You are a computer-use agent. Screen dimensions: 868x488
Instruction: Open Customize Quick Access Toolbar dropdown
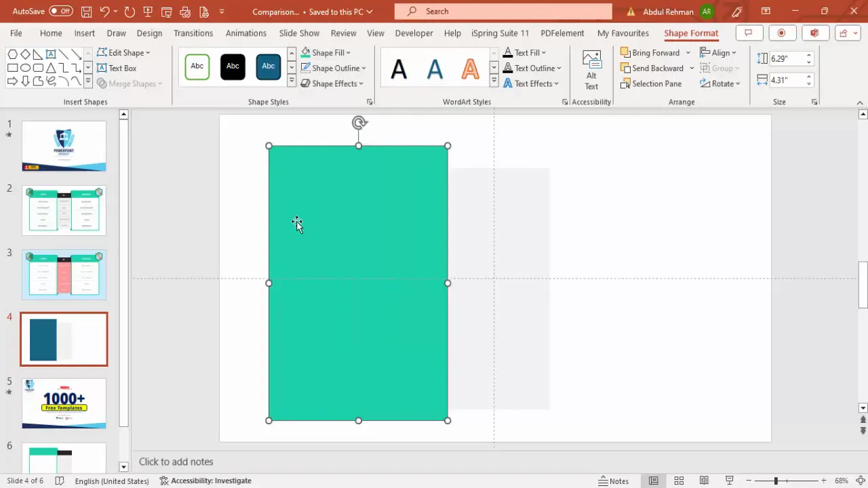222,12
